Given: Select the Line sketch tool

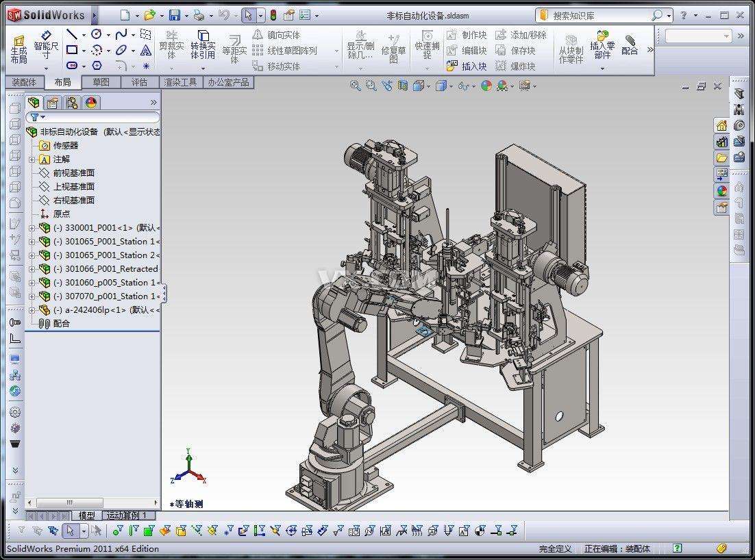Looking at the screenshot, I should [x=72, y=34].
